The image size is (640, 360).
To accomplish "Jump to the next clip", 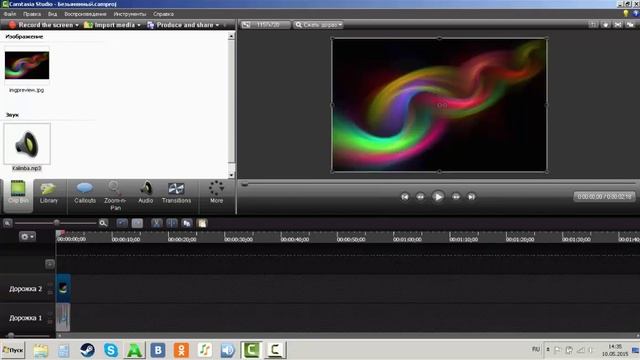I will pyautogui.click(x=471, y=197).
